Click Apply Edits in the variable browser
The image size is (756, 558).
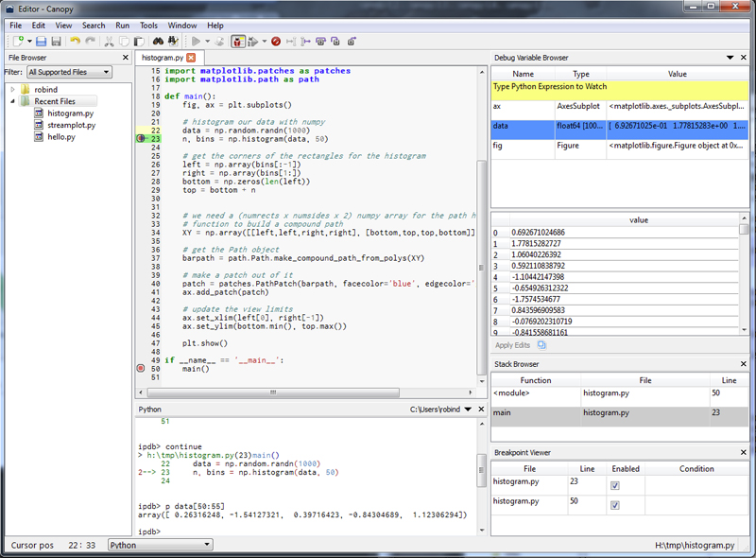(512, 345)
